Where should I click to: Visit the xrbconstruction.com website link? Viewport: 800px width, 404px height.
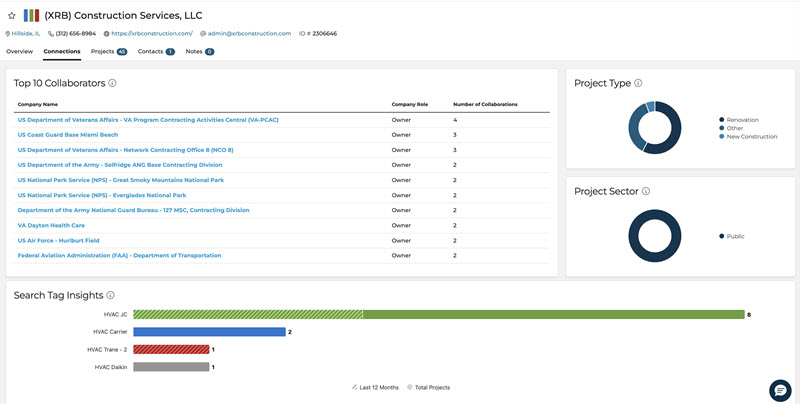pos(152,34)
